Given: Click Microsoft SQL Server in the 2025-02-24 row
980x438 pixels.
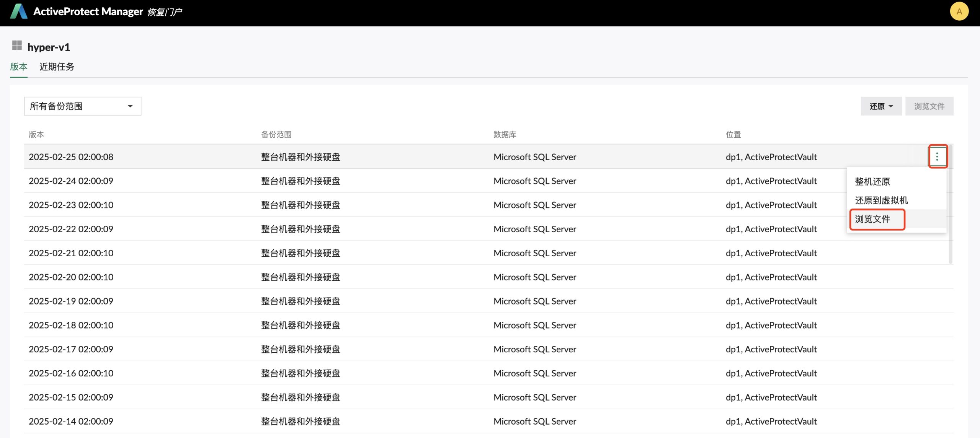Looking at the screenshot, I should 535,181.
